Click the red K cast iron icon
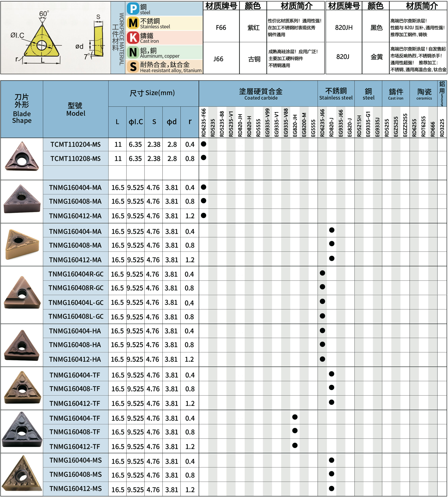Screen dimensions: 448x497 click(x=133, y=38)
